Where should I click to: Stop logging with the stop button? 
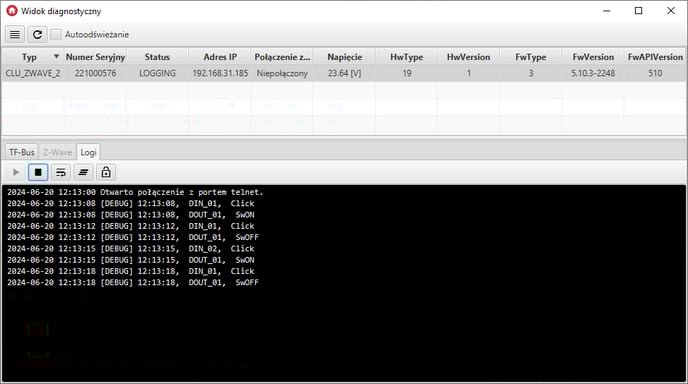(38, 172)
